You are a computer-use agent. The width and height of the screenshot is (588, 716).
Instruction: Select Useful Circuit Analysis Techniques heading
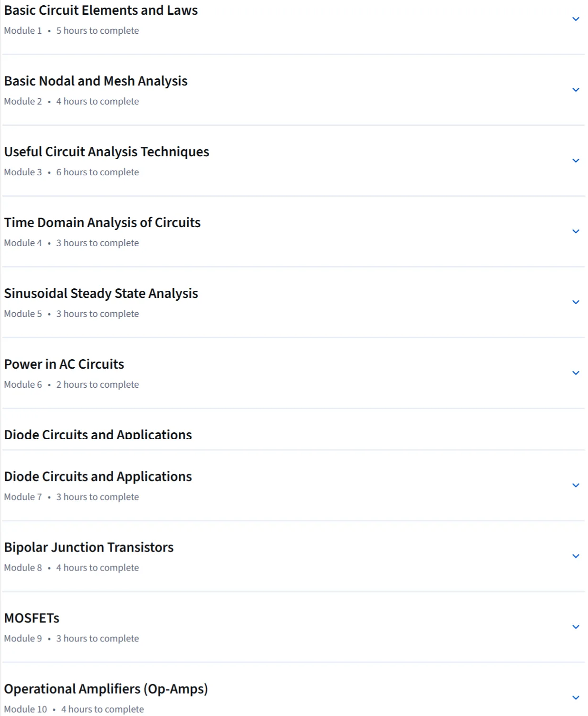click(106, 152)
